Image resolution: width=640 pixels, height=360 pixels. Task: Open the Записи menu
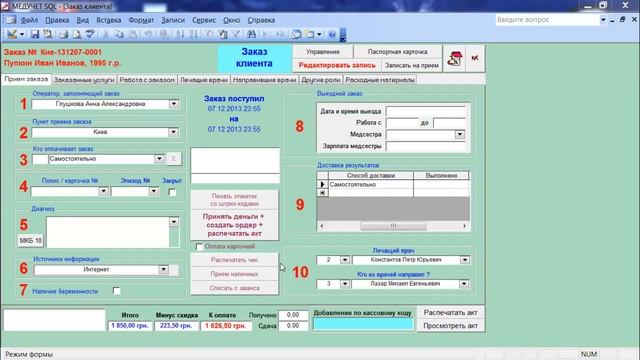point(173,20)
